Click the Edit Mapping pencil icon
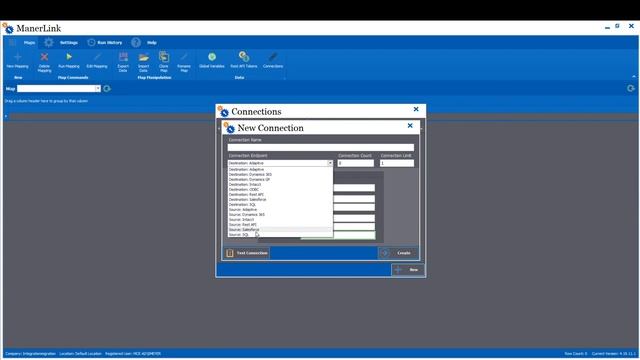 coord(97,57)
